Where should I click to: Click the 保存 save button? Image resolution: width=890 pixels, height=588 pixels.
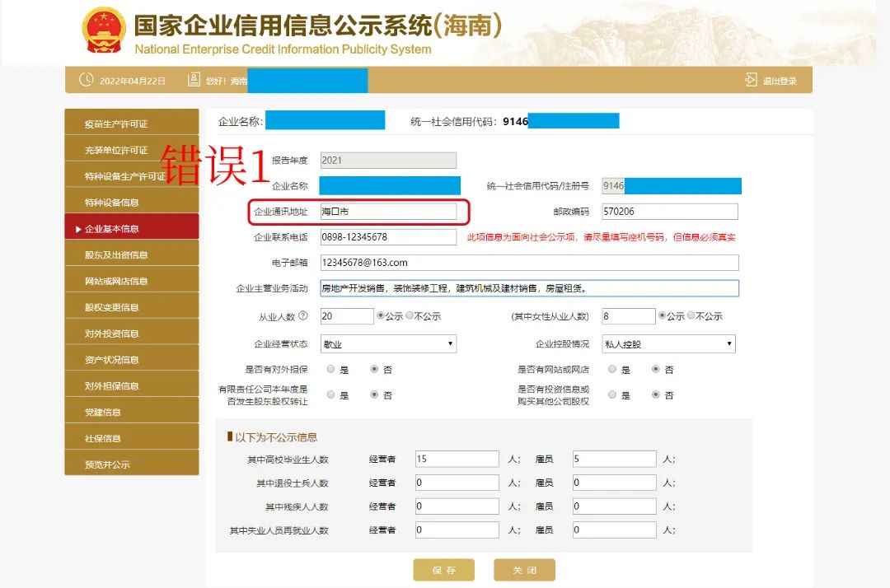point(443,569)
